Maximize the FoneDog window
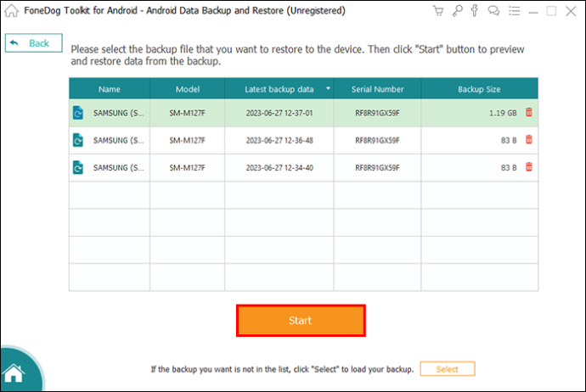The height and width of the screenshot is (392, 586). pos(551,11)
